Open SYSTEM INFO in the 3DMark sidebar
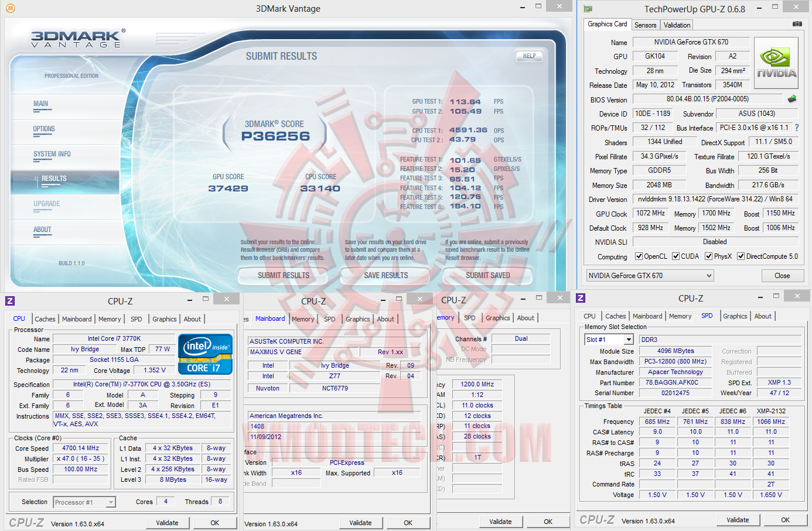The height and width of the screenshot is (531, 812). tap(52, 154)
